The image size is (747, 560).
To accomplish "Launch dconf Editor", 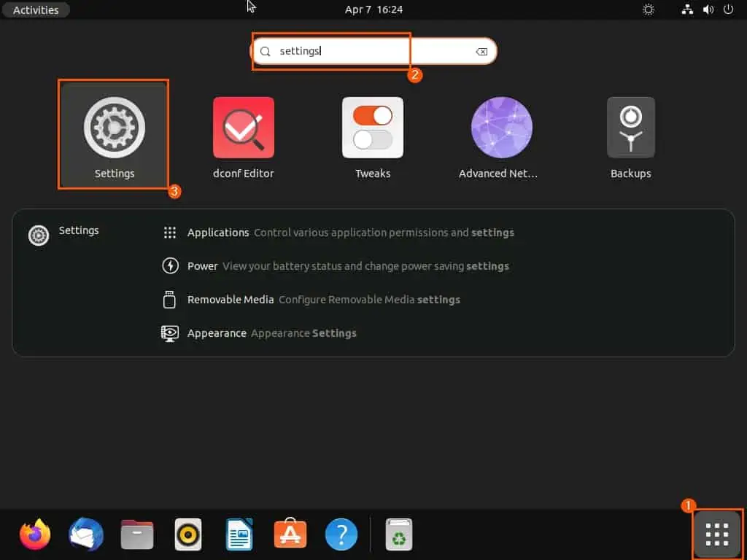I will (x=243, y=128).
